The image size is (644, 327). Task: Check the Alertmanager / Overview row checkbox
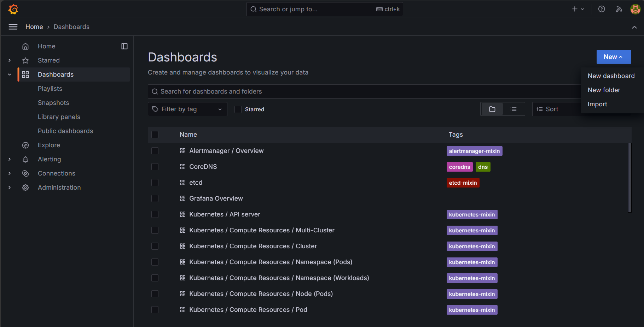155,151
